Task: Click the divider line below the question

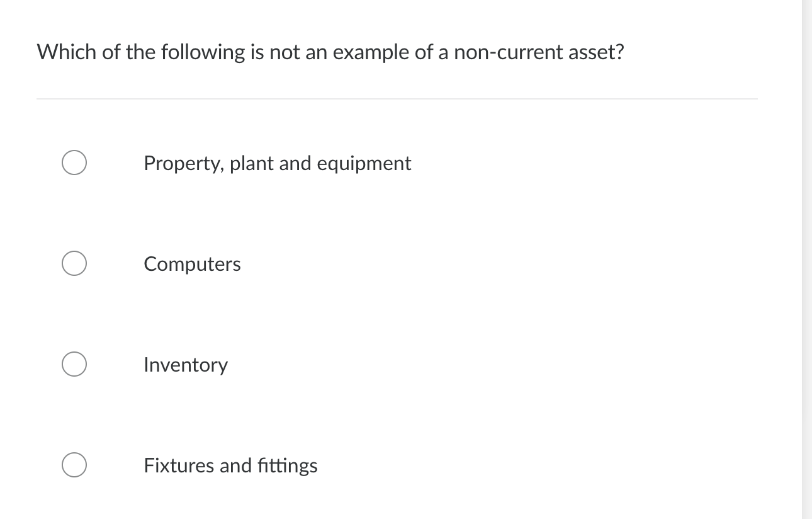Action: (x=397, y=98)
